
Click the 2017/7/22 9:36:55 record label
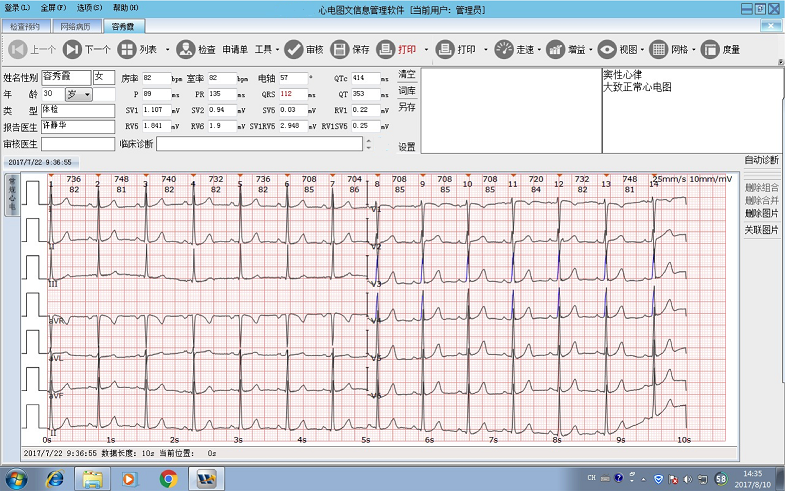point(40,162)
